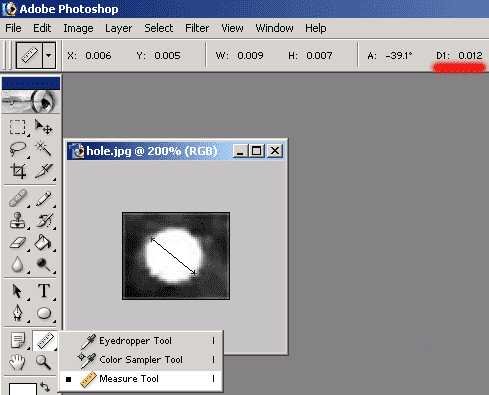Choose the Lasso tool

(x=17, y=149)
